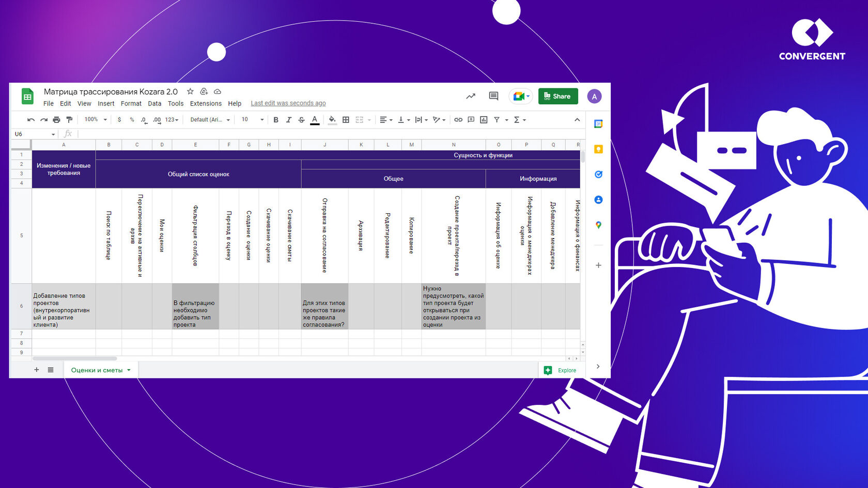868x488 pixels.
Task: Format as currency with the $ button
Action: tap(119, 120)
